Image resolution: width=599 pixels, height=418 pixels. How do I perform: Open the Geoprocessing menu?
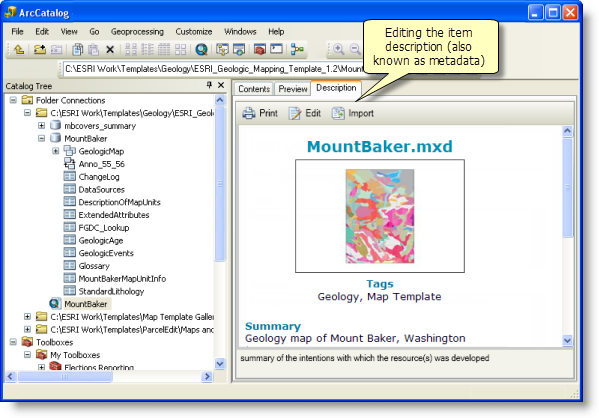click(137, 32)
